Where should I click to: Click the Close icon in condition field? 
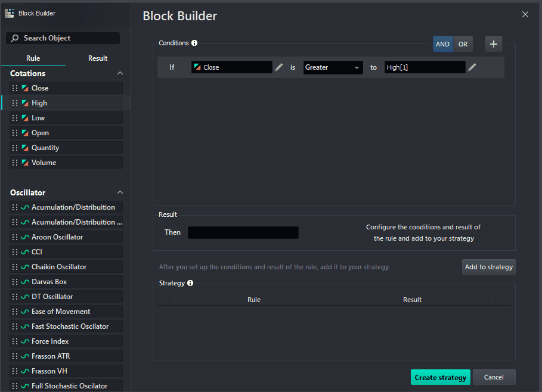(x=197, y=67)
